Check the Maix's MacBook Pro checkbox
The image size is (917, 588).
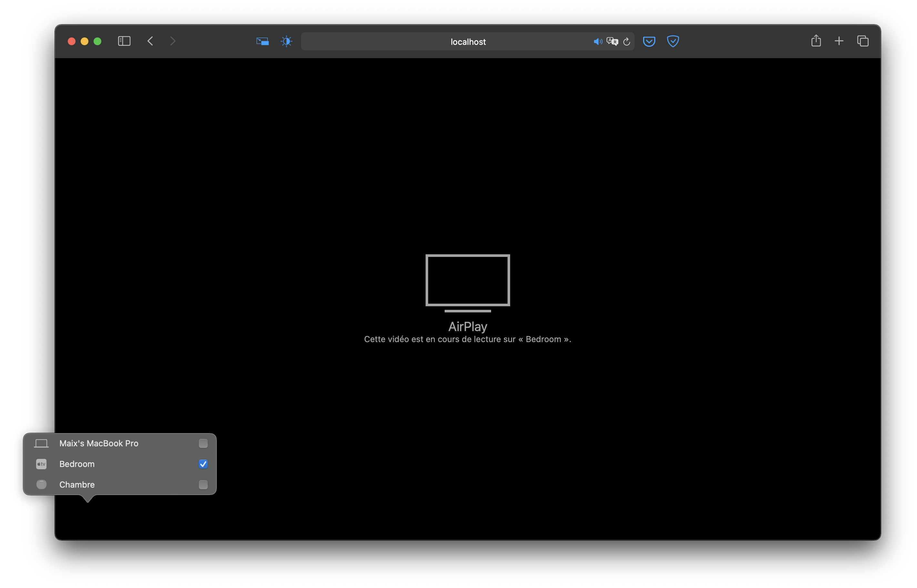pyautogui.click(x=203, y=443)
